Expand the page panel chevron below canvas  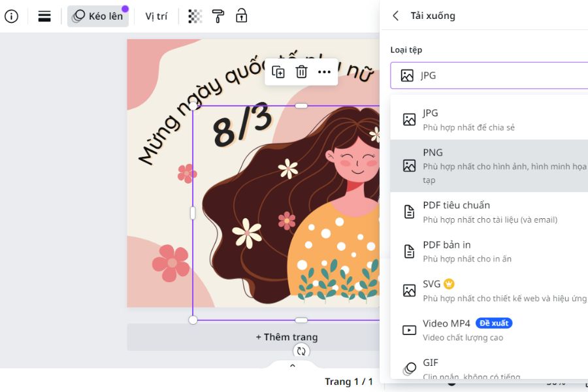(x=293, y=366)
